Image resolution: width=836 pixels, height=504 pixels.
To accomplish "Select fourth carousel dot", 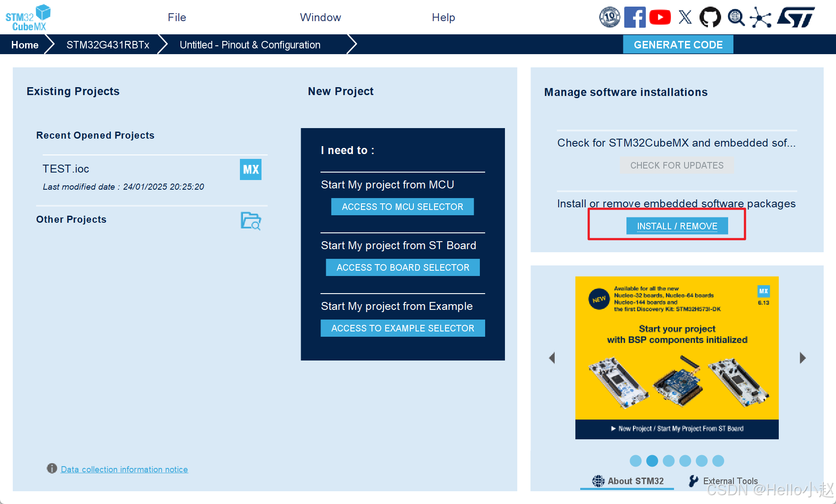I will (685, 461).
